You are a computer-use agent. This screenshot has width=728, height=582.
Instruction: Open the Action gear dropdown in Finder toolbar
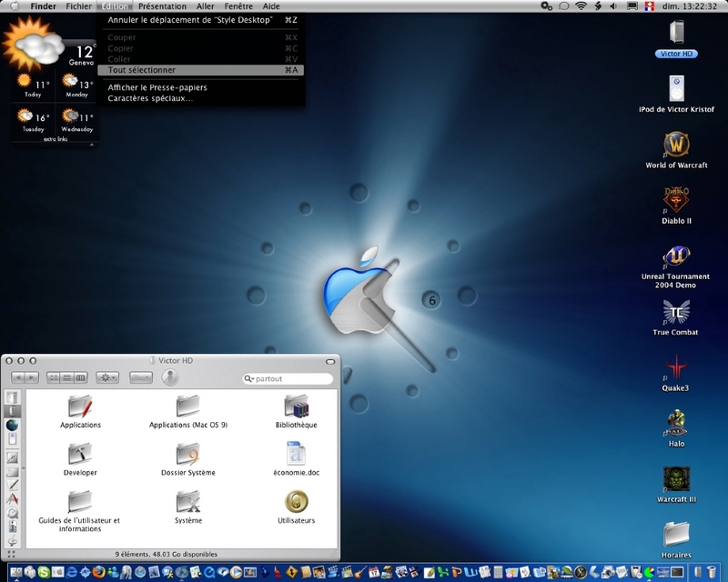coord(107,377)
